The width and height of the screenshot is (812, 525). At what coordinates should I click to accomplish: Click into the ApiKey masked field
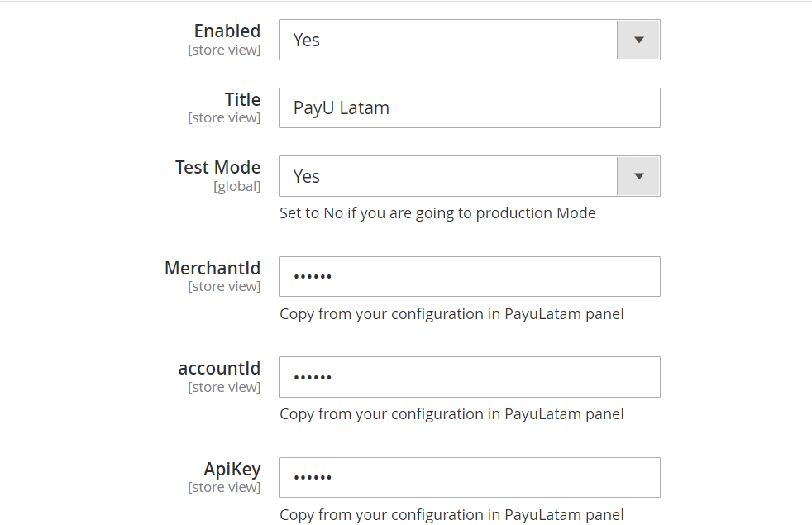[470, 477]
